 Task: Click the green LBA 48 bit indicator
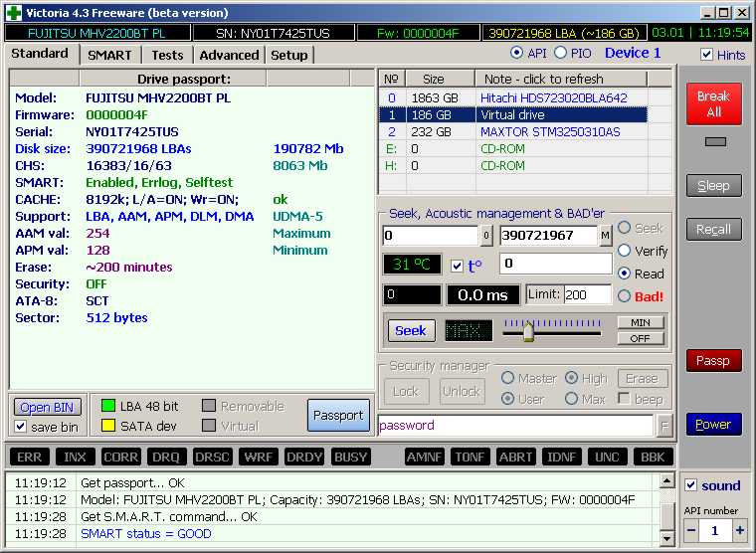[108, 406]
